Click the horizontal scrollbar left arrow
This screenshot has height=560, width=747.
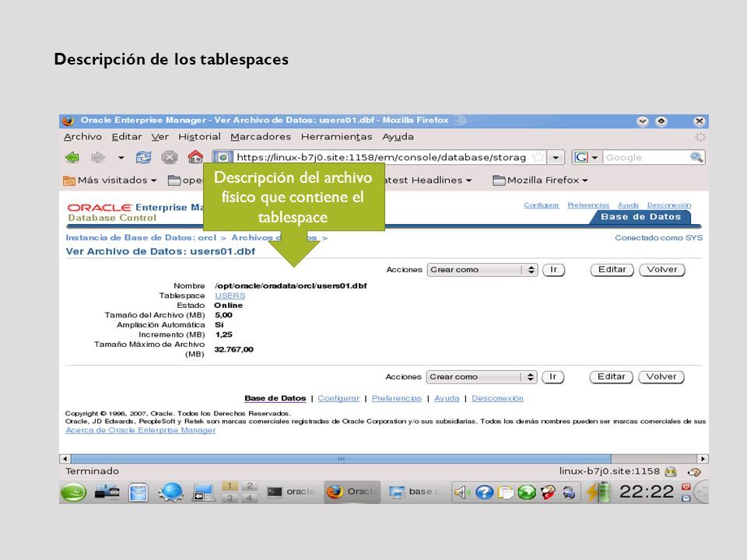click(x=65, y=459)
